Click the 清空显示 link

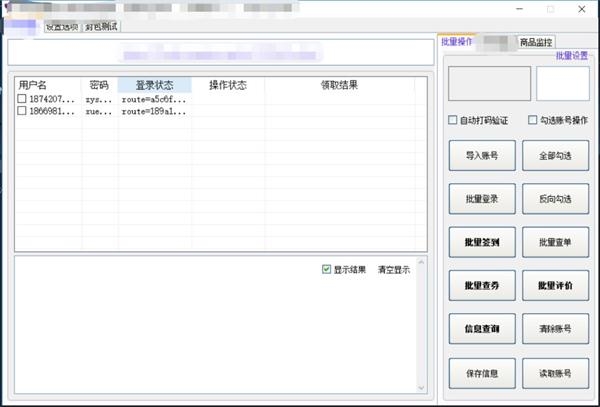pyautogui.click(x=393, y=270)
